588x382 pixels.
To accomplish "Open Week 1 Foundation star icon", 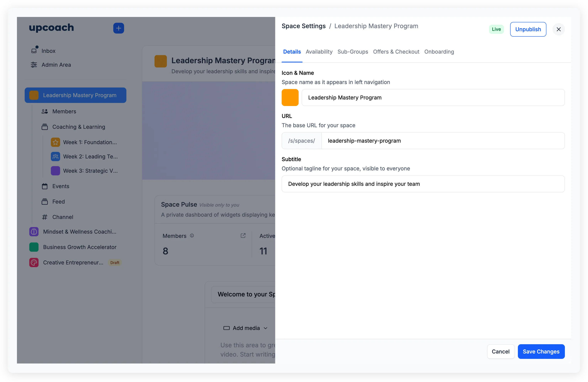I will point(55,142).
